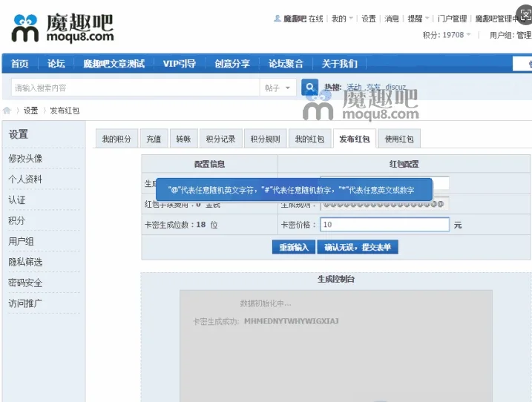
Task: Click the 发布红包 breadcrumb link
Action: [65, 111]
